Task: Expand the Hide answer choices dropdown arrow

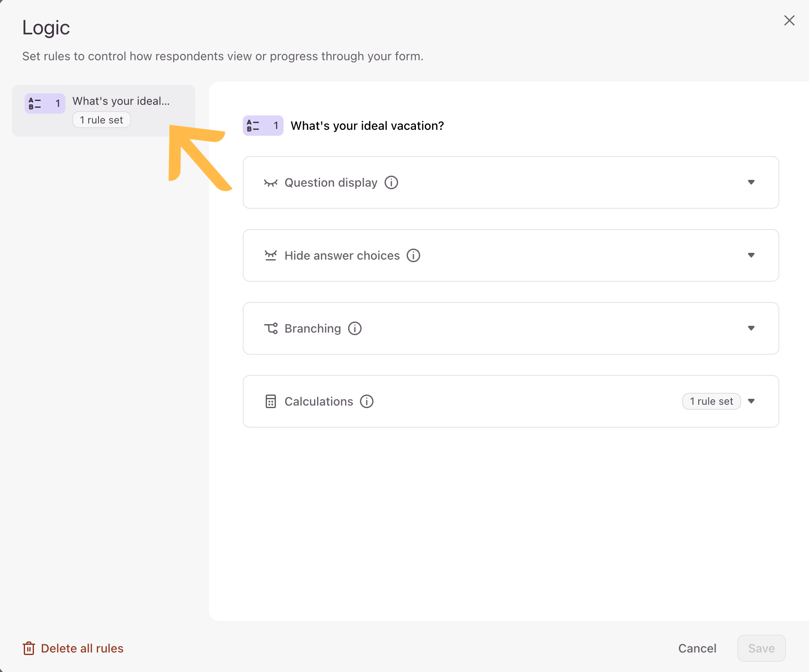Action: [751, 255]
